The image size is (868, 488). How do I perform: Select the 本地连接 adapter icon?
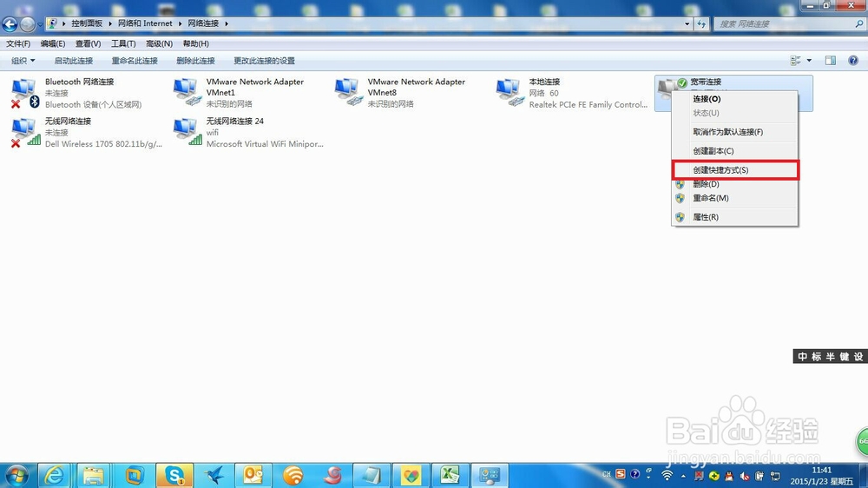[510, 92]
